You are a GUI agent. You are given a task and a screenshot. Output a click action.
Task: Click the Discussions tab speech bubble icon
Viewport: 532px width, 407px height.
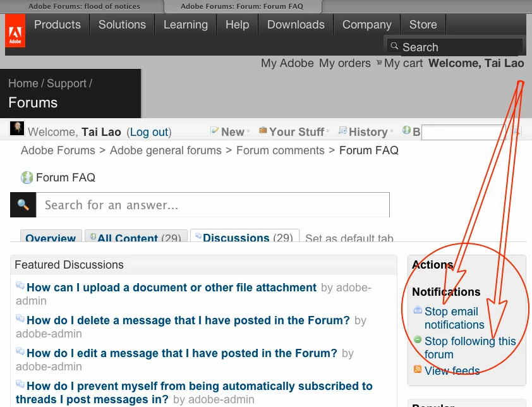(x=198, y=236)
